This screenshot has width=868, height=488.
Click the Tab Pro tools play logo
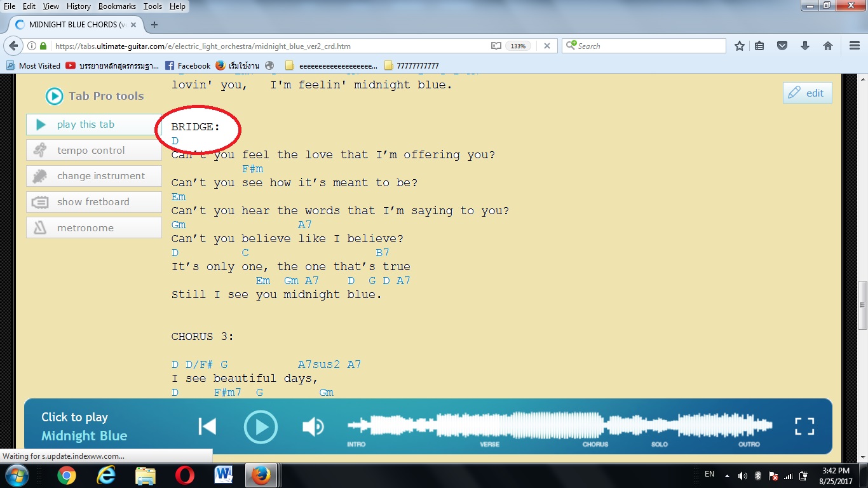[54, 96]
